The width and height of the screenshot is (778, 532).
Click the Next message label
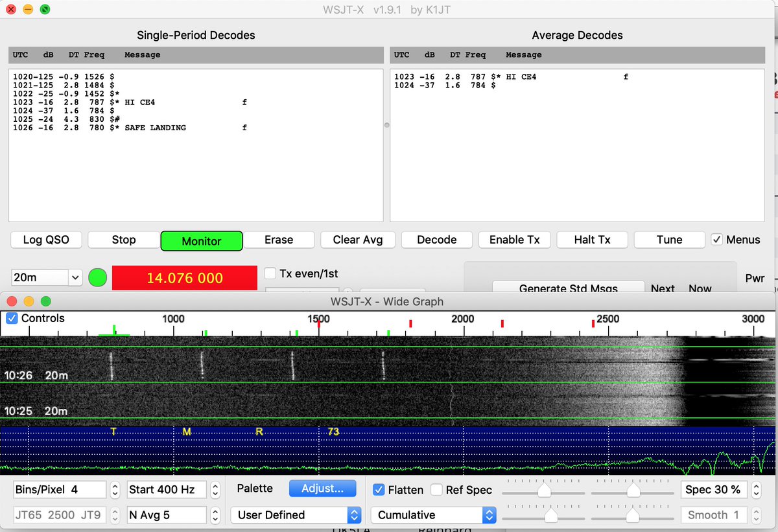point(663,289)
